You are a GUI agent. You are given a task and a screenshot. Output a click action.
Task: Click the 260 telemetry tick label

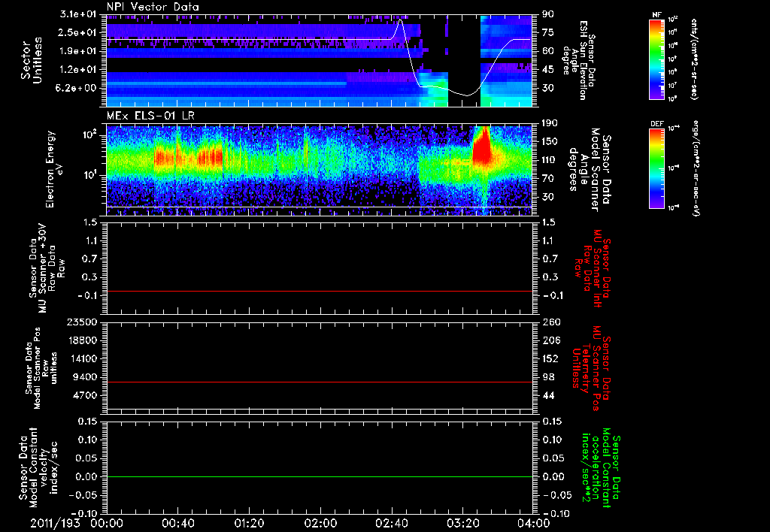pos(550,322)
